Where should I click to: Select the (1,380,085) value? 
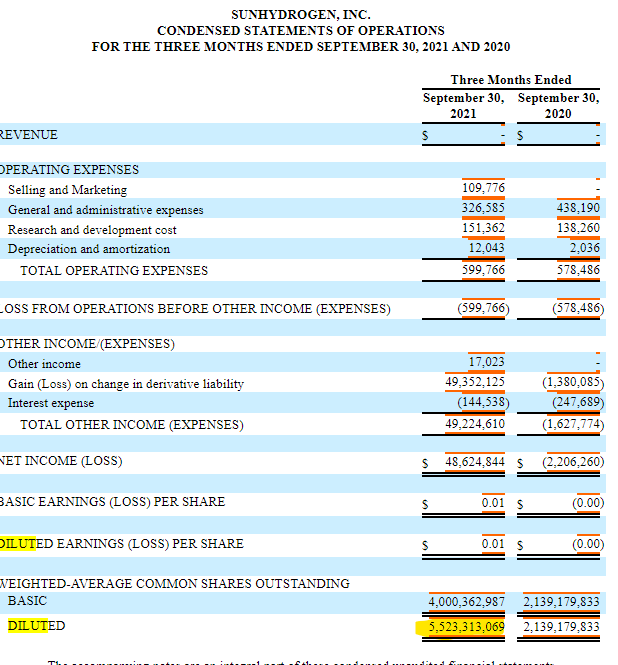tap(573, 382)
